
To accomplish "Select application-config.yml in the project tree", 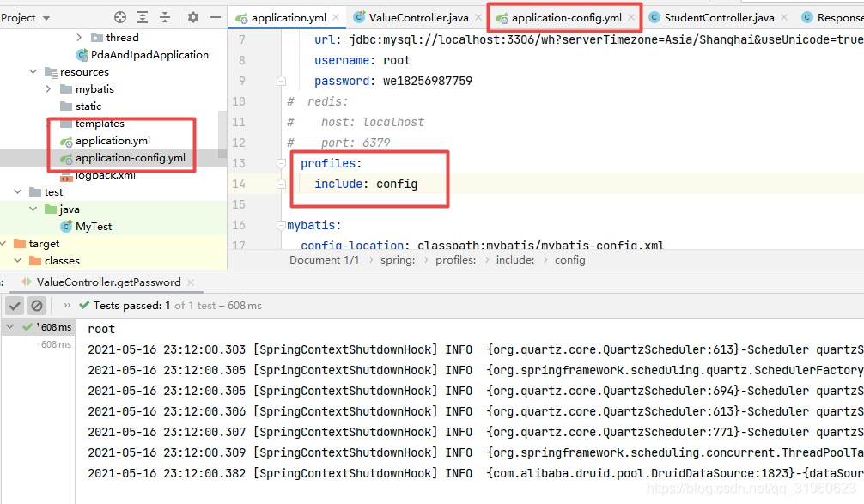I will point(130,157).
